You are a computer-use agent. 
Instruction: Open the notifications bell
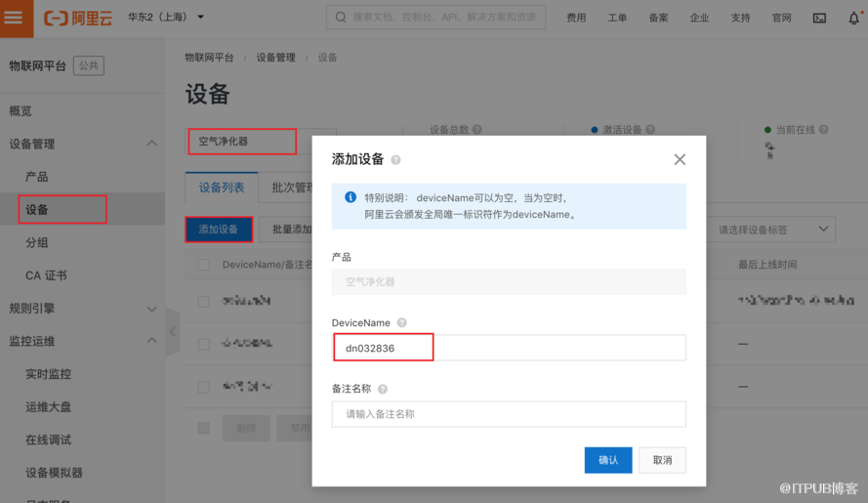(x=853, y=18)
